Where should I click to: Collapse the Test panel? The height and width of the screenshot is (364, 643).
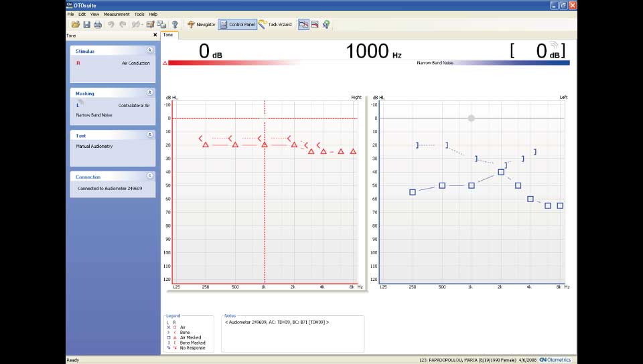(x=149, y=134)
